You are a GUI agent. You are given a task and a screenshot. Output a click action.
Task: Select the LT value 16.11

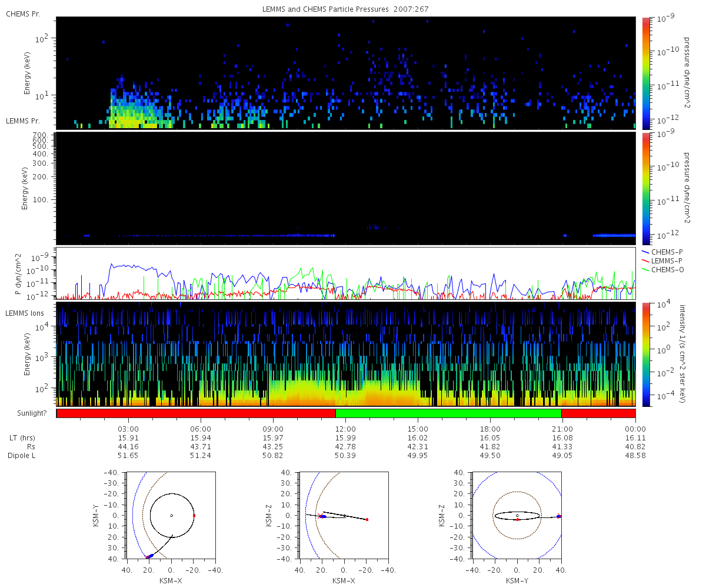coord(635,438)
